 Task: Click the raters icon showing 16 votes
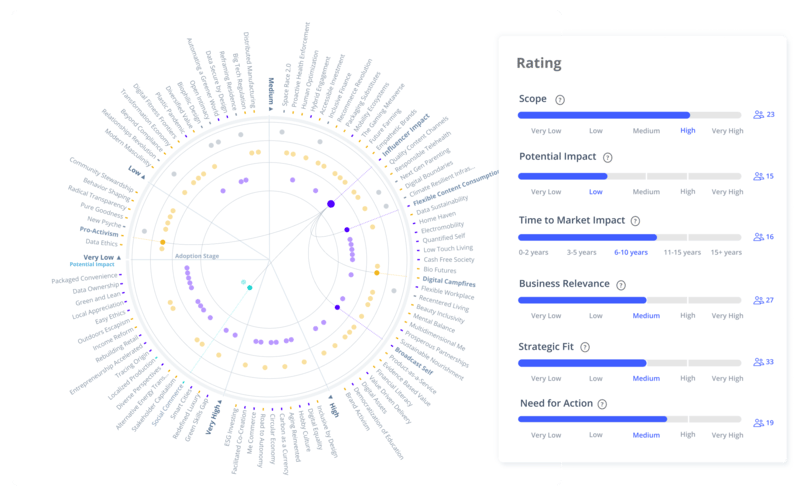[x=764, y=237]
